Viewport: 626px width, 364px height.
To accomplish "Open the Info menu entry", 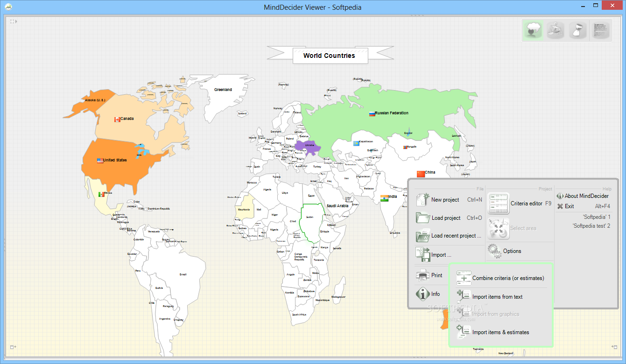I will click(x=428, y=294).
